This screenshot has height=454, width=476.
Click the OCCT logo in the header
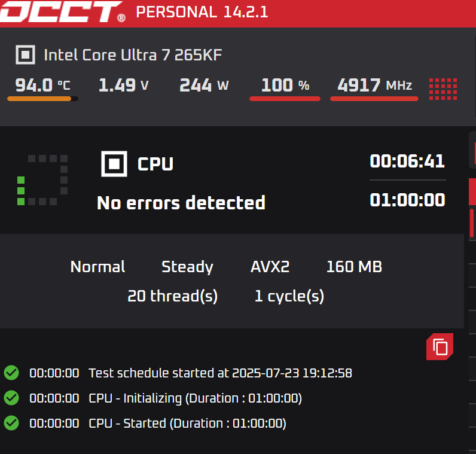(62, 12)
